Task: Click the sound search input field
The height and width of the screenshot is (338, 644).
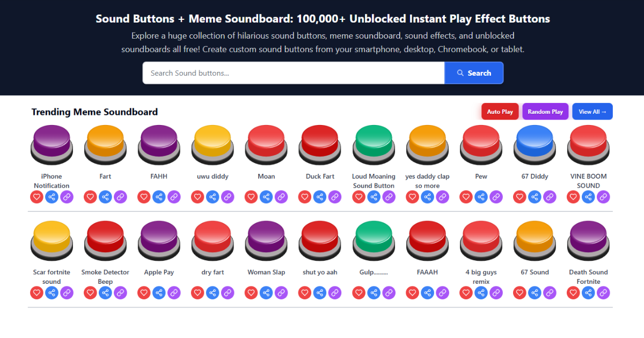Action: (x=293, y=72)
